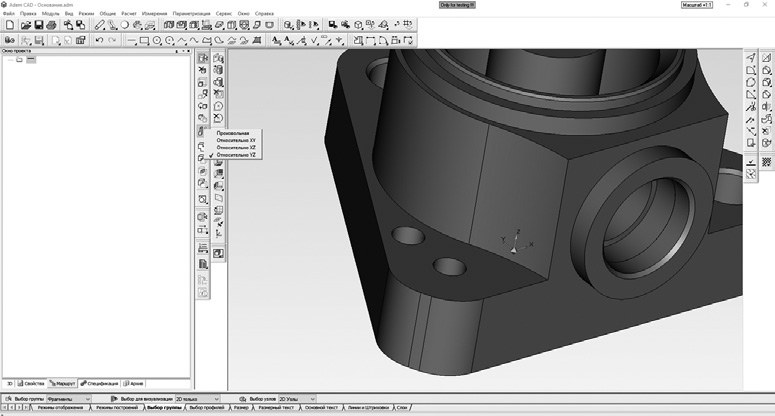
Task: Open the 'Фрагменты' group selection dropdown
Action: click(69, 398)
